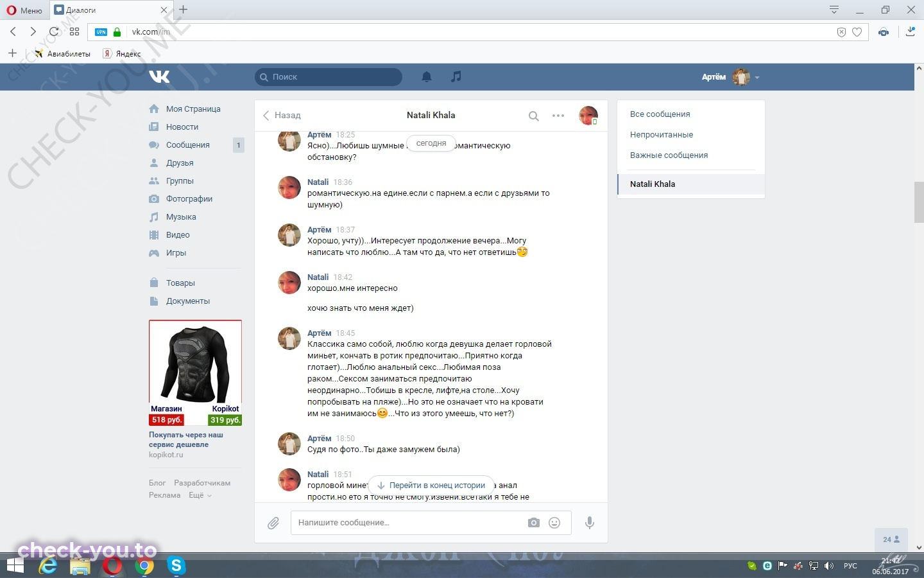Open the downloads icon in browser toolbar
The width and height of the screenshot is (924, 578).
pyautogui.click(x=910, y=31)
